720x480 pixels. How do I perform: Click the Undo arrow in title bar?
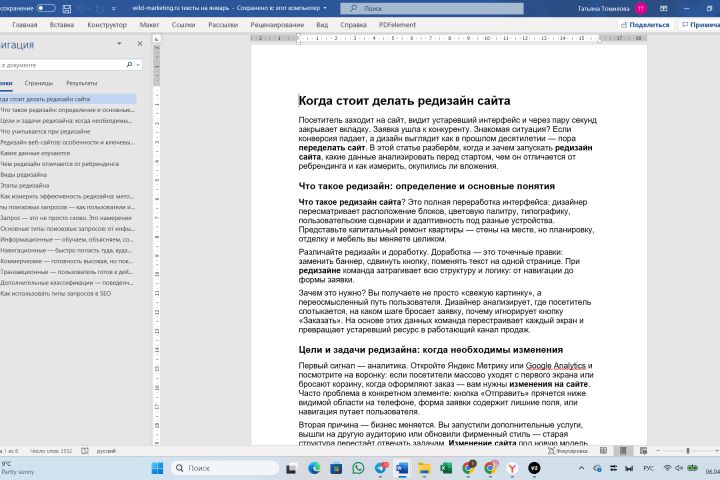click(81, 8)
